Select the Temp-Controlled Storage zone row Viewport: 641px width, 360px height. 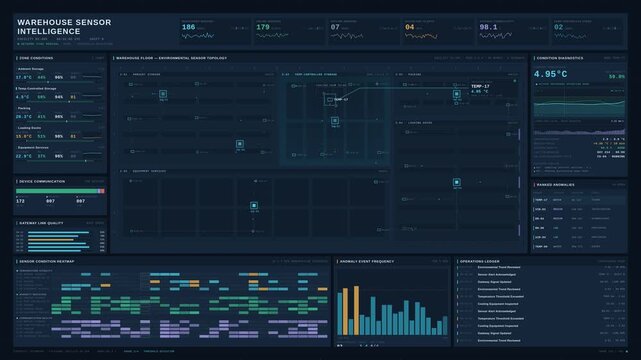tap(60, 95)
